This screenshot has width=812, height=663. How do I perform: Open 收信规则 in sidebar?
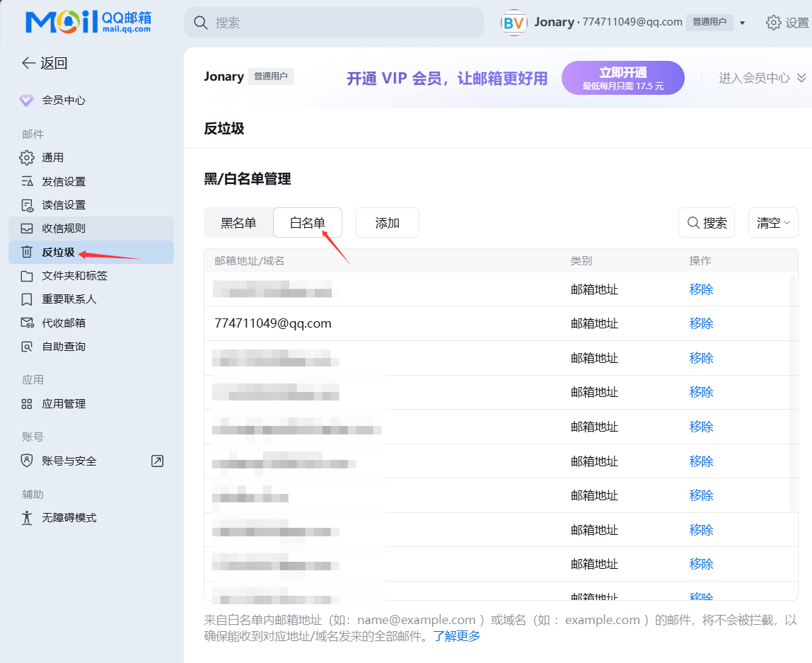click(x=91, y=229)
